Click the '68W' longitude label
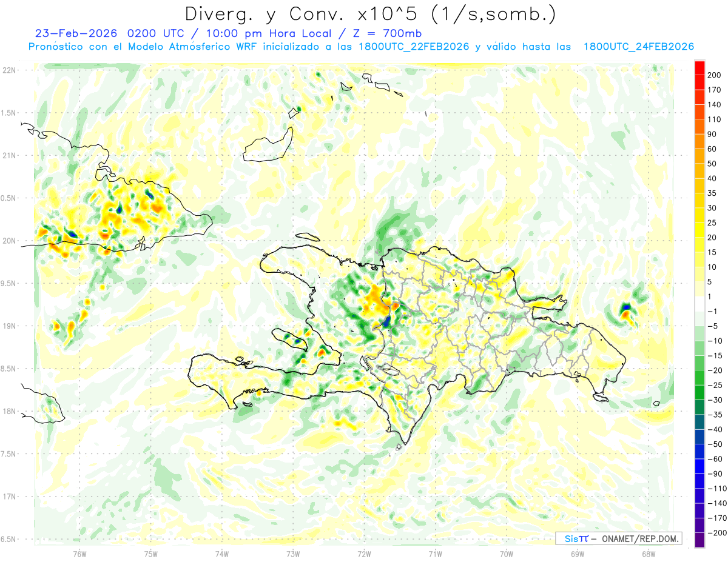Viewport: 728px width, 562px height. coord(649,554)
